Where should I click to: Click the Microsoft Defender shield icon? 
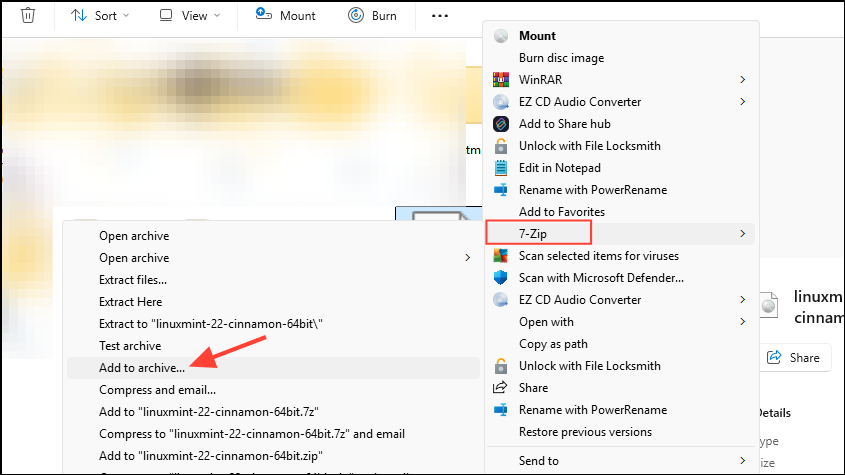click(x=501, y=278)
